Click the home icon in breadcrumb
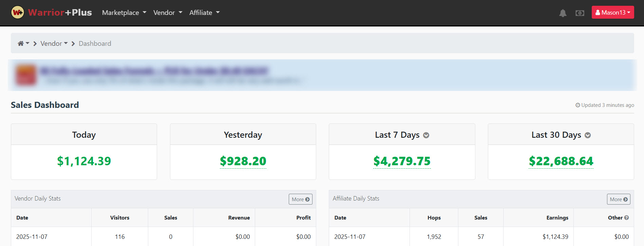 21,43
